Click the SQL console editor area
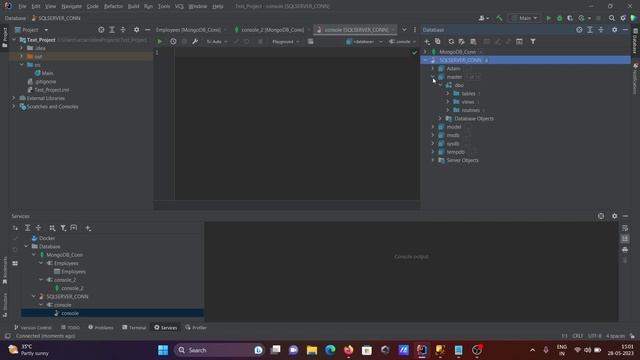Screen dimensions: 640x360 click(x=297, y=124)
